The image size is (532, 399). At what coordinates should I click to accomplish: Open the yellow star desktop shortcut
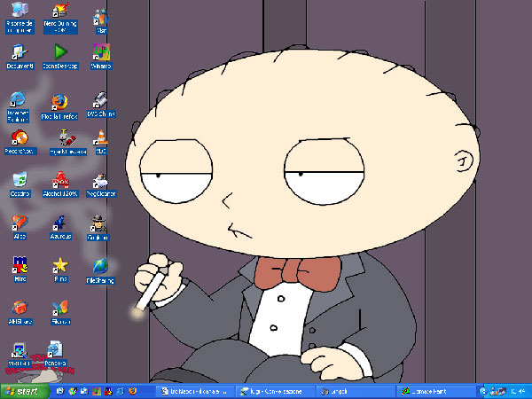pos(60,270)
